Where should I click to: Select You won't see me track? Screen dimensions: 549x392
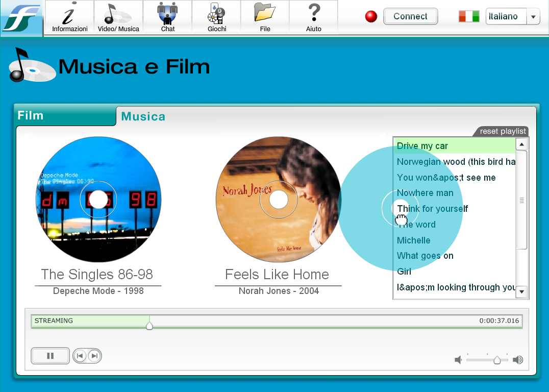click(455, 177)
